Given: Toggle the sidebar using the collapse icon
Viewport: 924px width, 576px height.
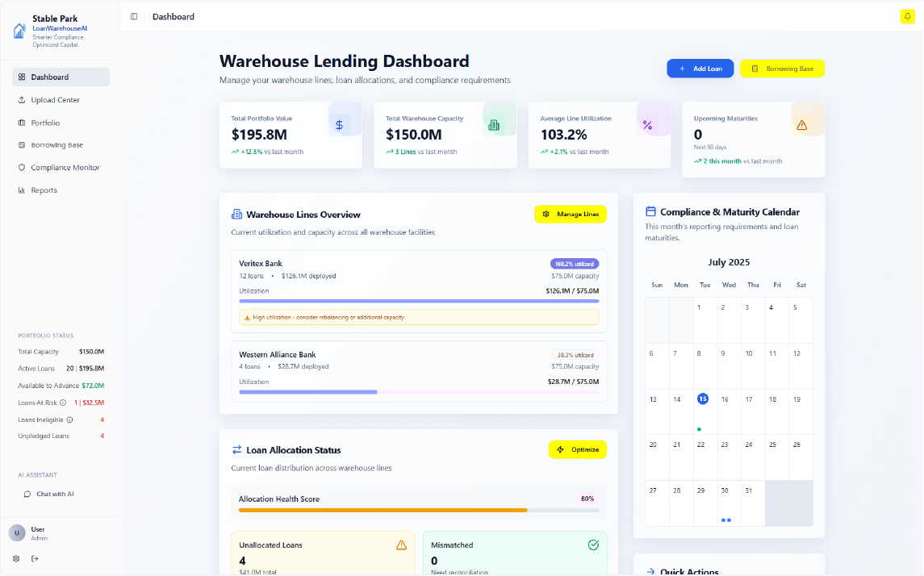Looking at the screenshot, I should pyautogui.click(x=134, y=15).
